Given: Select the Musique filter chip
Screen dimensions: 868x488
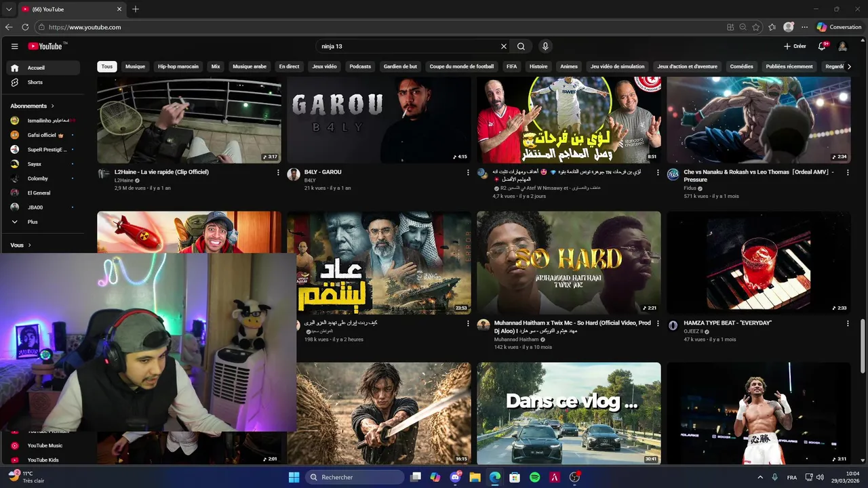Looking at the screenshot, I should [135, 66].
